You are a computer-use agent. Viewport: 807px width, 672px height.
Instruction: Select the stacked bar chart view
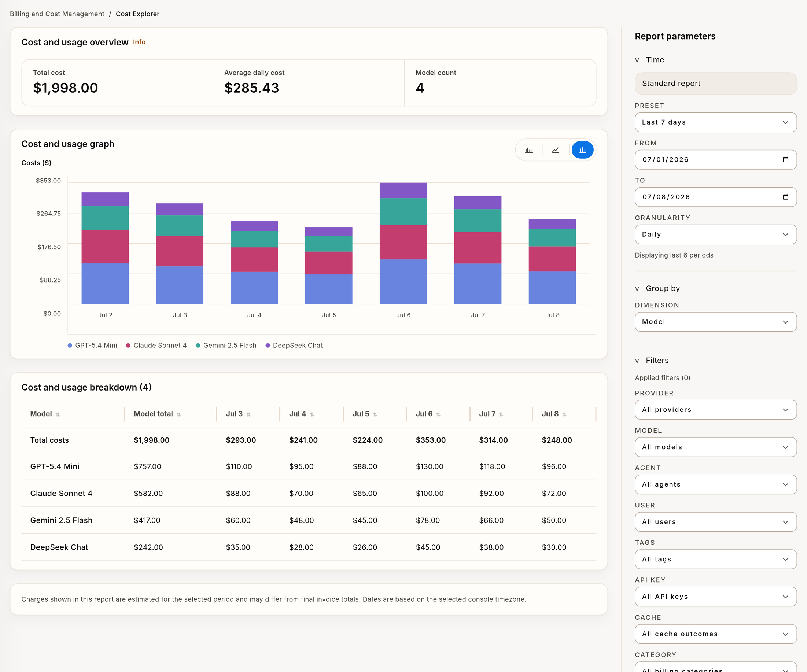583,150
